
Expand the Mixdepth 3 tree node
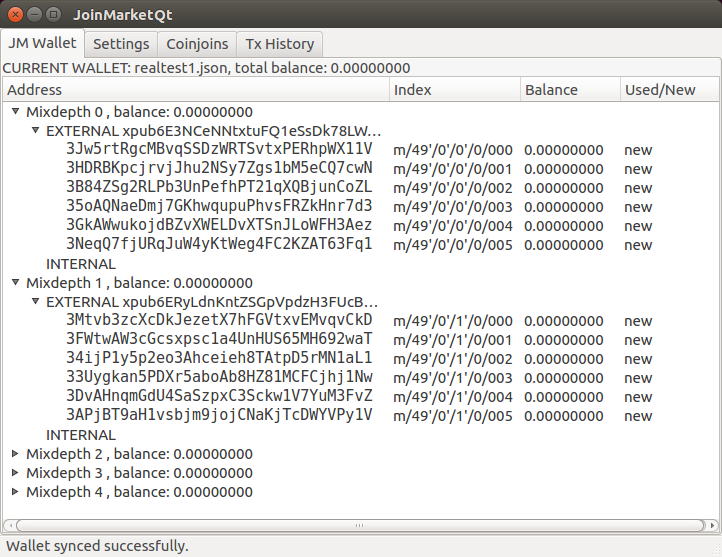click(15, 473)
